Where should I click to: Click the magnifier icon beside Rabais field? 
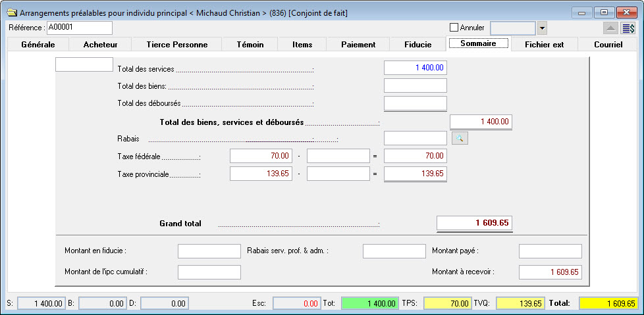pos(460,138)
